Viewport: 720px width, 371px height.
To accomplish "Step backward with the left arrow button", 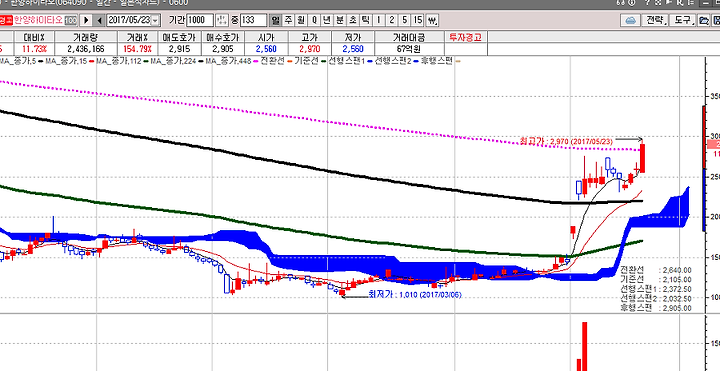I will click(99, 21).
